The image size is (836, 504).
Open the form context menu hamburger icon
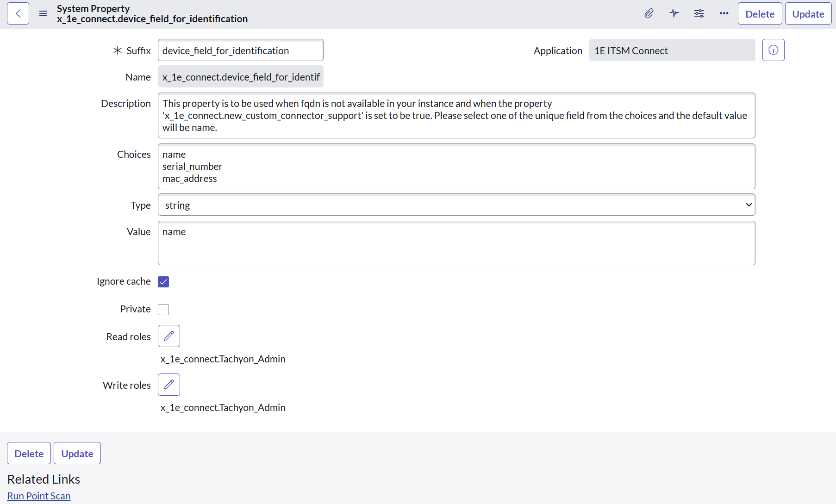pos(43,13)
